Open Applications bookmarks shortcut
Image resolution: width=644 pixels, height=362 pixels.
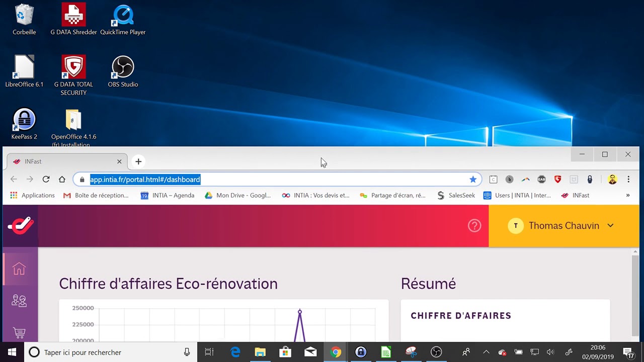(x=32, y=195)
